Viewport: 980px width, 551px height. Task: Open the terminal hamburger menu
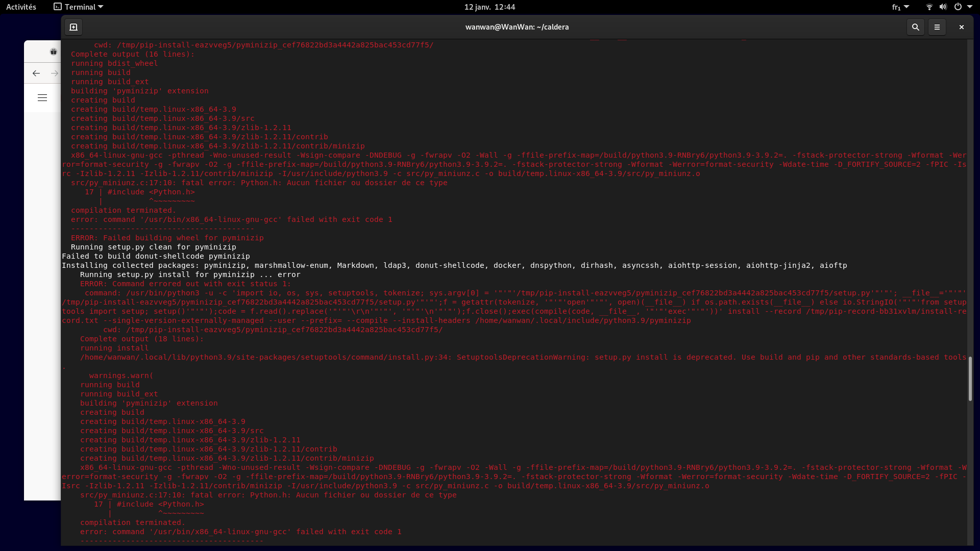tap(937, 27)
